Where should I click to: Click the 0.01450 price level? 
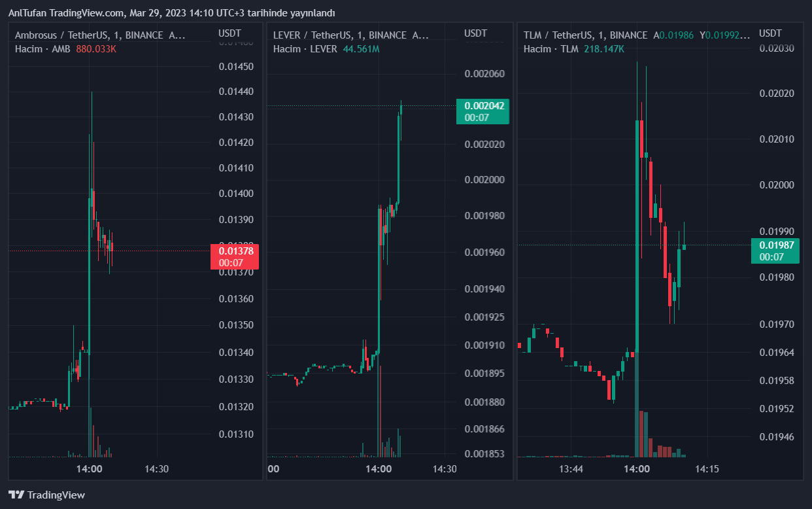coord(236,67)
